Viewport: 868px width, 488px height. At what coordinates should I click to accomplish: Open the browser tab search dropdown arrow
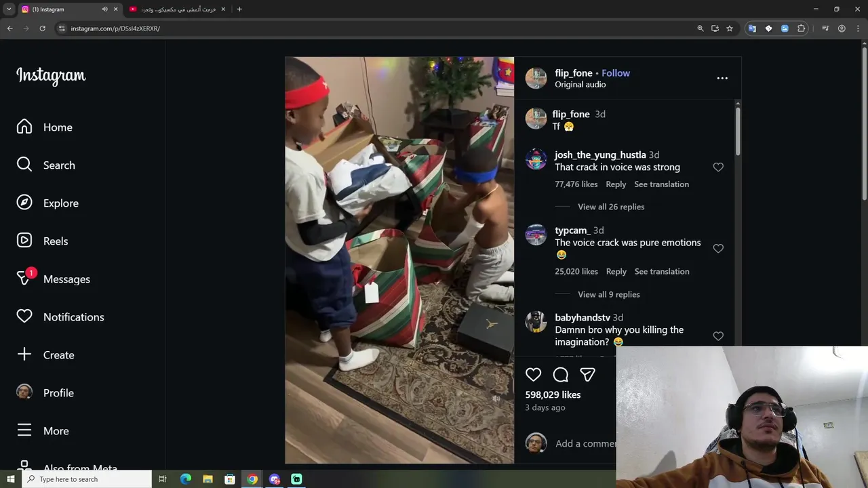(9, 9)
